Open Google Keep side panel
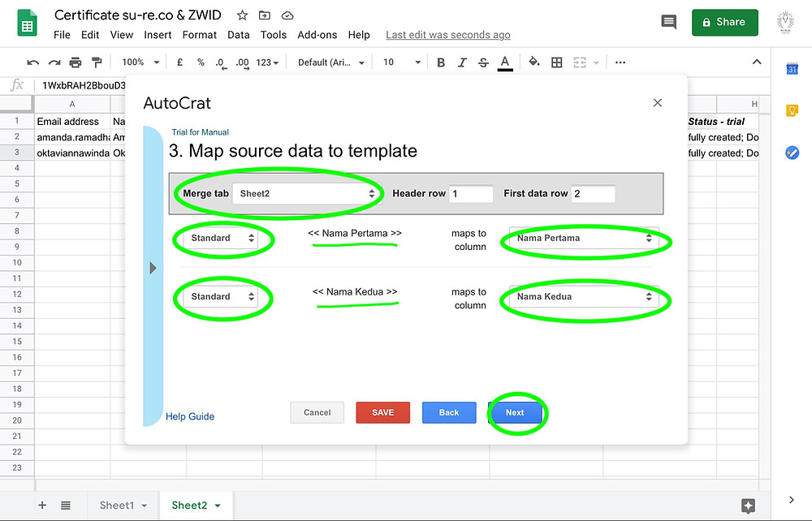This screenshot has height=521, width=812. 792,110
